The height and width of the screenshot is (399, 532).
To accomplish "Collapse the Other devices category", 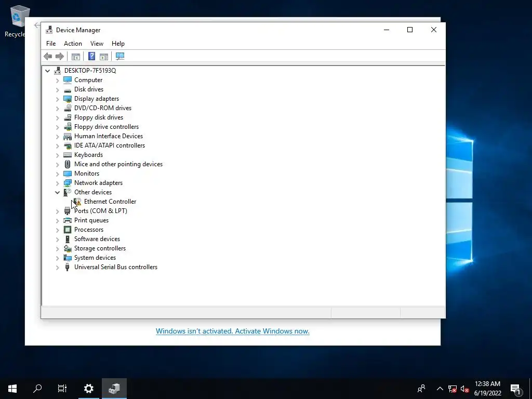I will (x=57, y=192).
